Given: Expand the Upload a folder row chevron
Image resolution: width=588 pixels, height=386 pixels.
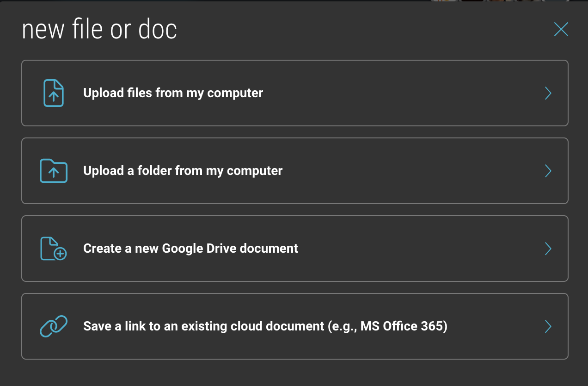Looking at the screenshot, I should click(548, 171).
